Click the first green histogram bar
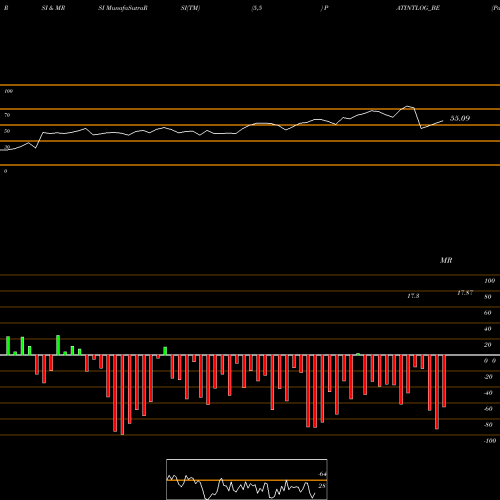 [x=8, y=346]
